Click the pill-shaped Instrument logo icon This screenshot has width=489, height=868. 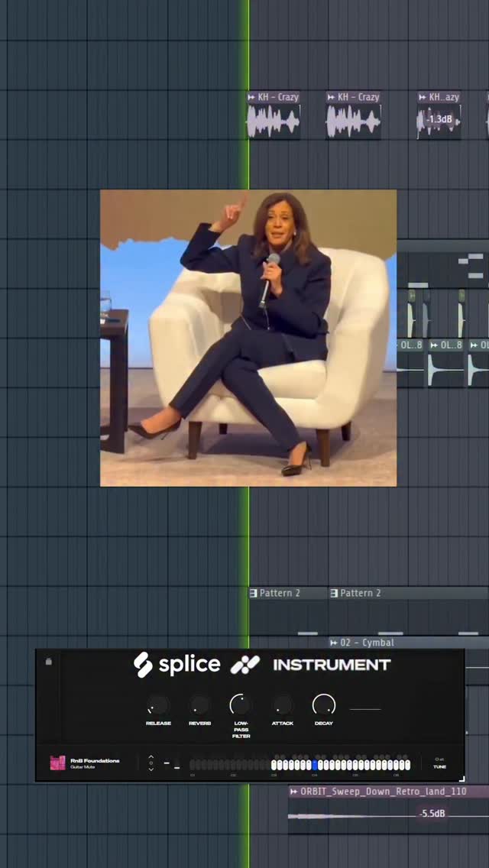[244, 664]
